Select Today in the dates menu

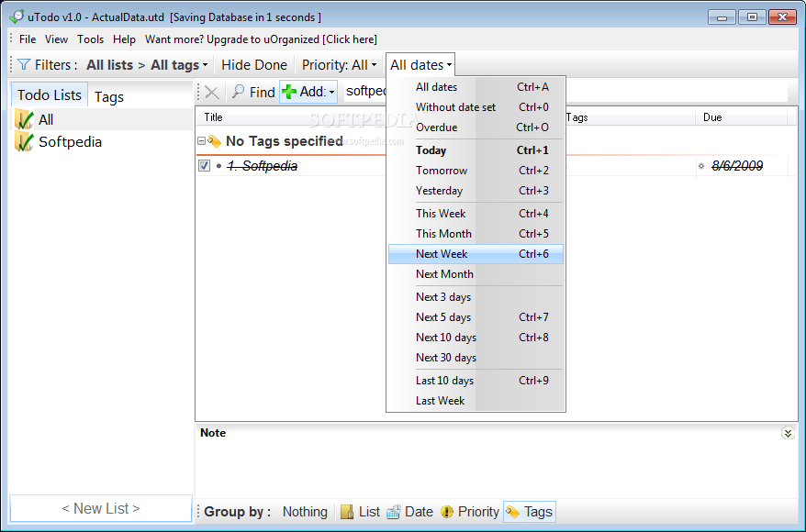[476, 150]
